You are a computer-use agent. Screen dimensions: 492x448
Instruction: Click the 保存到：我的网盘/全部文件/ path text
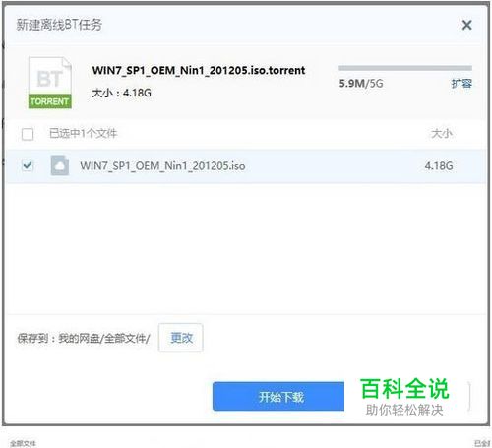[x=84, y=338]
